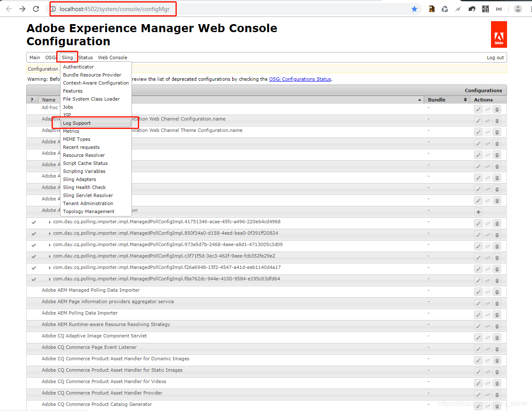The image size is (532, 411).
Task: Open the Sling menu
Action: 67,58
